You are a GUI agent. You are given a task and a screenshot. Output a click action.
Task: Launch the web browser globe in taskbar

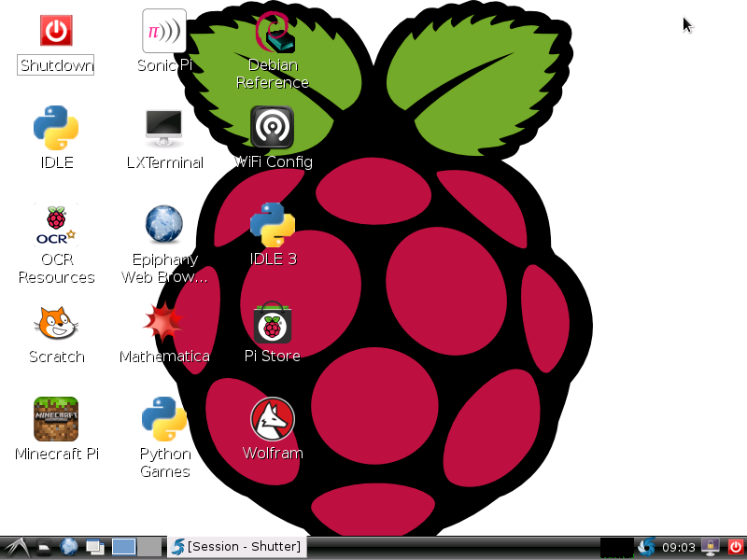[x=69, y=547]
